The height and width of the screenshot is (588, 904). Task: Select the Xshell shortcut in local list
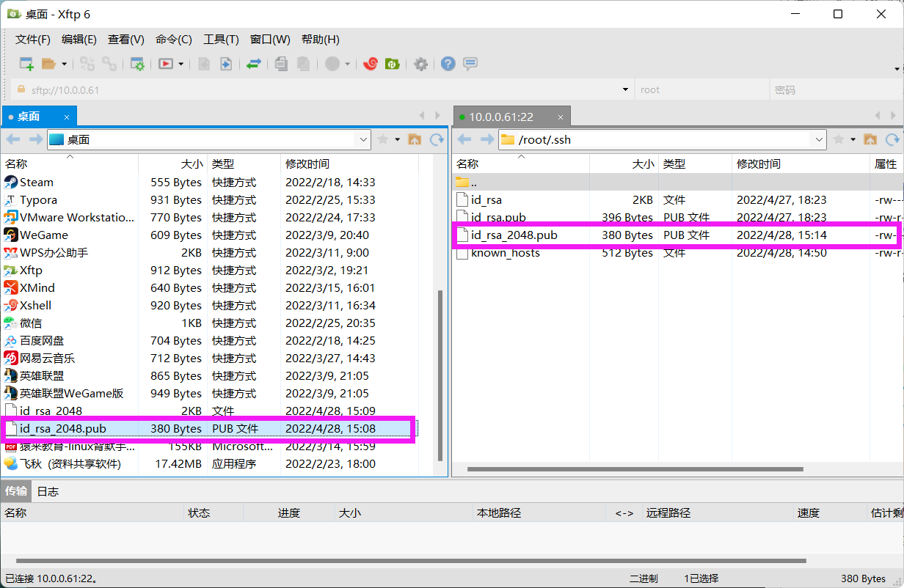[210, 305]
